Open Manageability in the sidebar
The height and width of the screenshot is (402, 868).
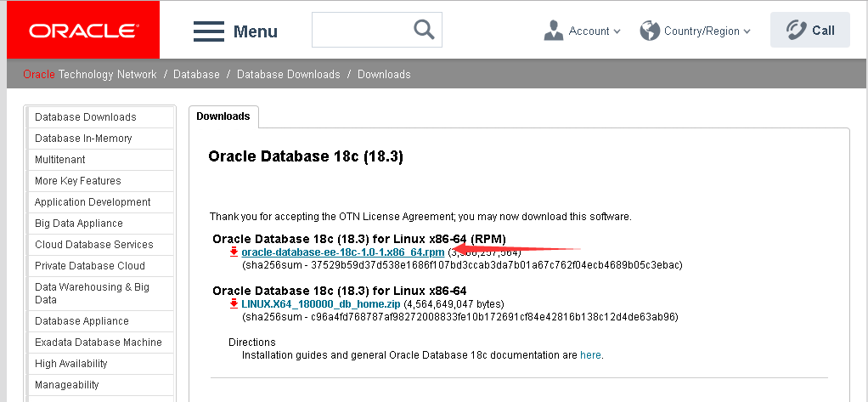[x=101, y=385]
